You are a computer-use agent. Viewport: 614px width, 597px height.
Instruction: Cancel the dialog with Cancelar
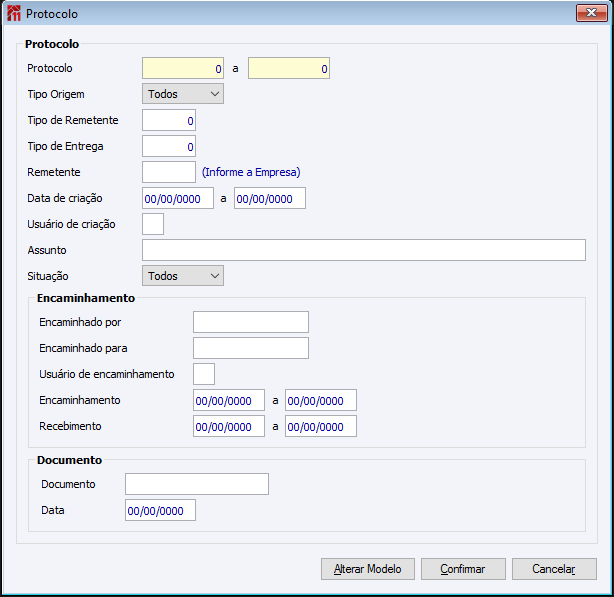click(554, 569)
